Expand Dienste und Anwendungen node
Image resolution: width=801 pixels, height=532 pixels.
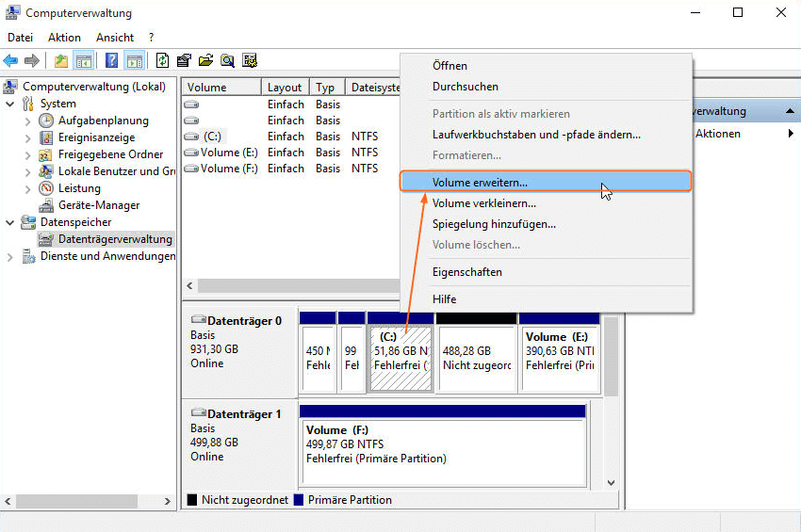pyautogui.click(x=10, y=256)
